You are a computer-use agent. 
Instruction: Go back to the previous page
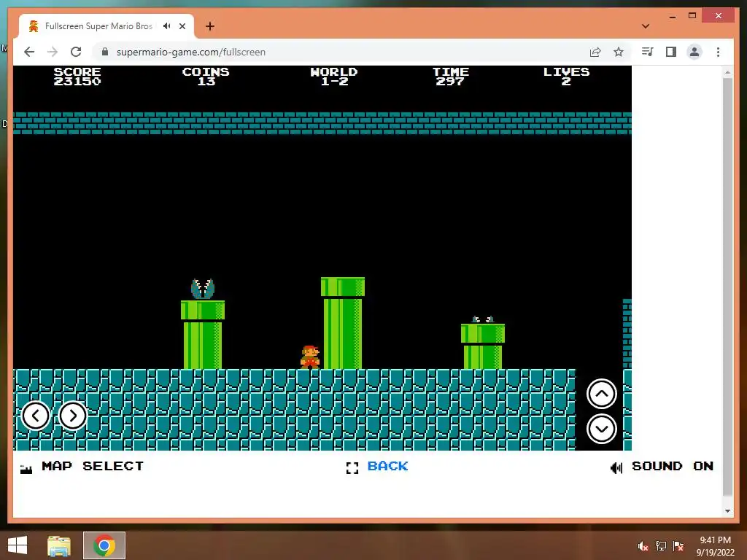(29, 52)
